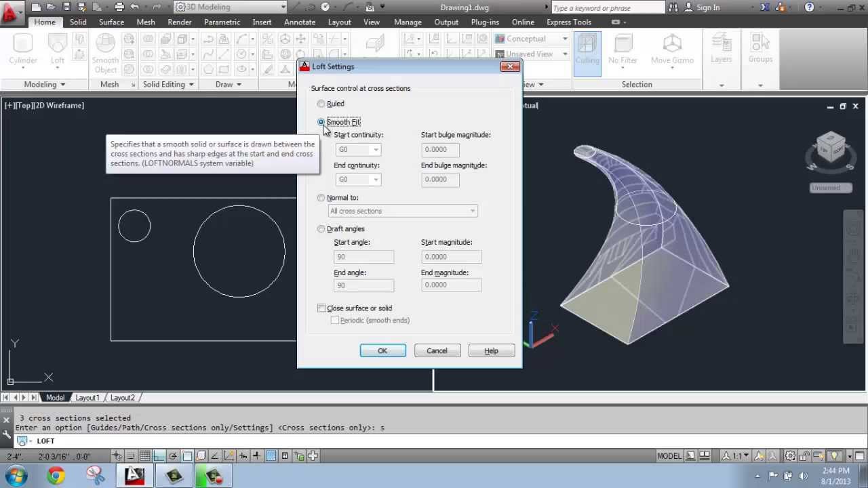Screen dimensions: 868x488
Task: Switch to the Render ribbon tab
Action: [180, 22]
